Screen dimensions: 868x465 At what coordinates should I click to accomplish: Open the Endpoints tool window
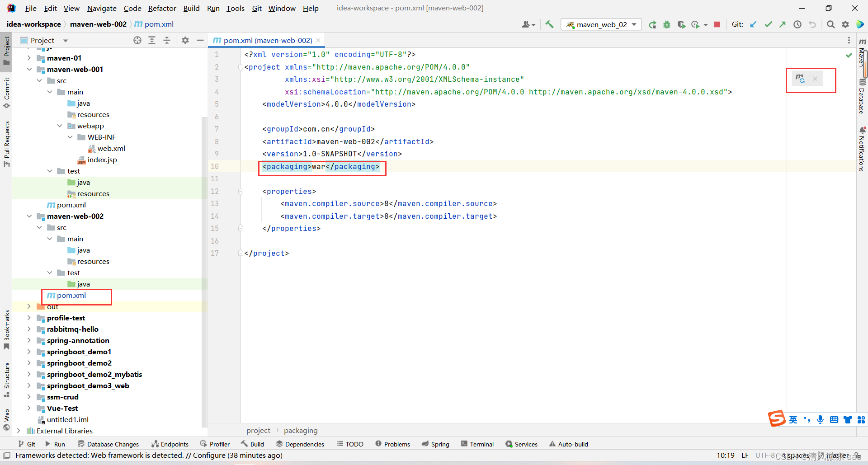tap(170, 444)
